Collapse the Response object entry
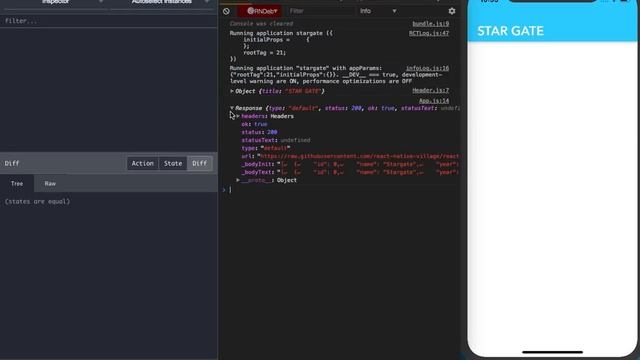The width and height of the screenshot is (640, 360). tap(232, 108)
